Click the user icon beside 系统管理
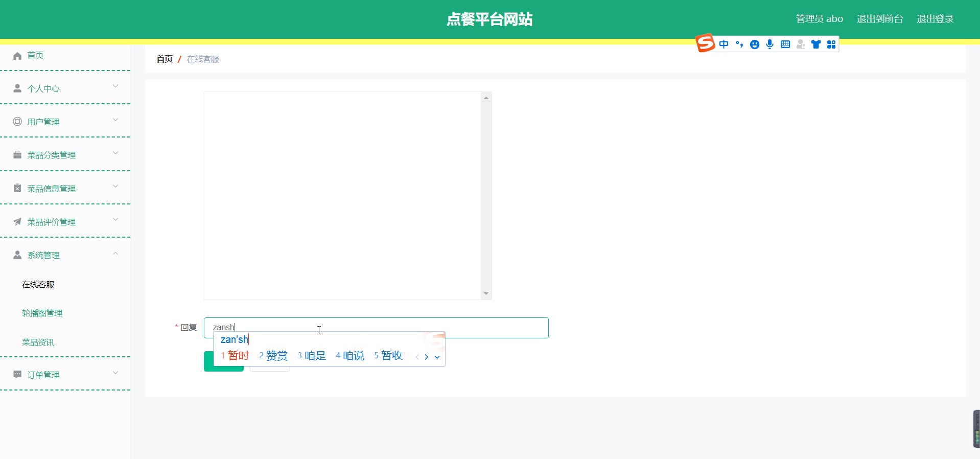 [x=17, y=255]
